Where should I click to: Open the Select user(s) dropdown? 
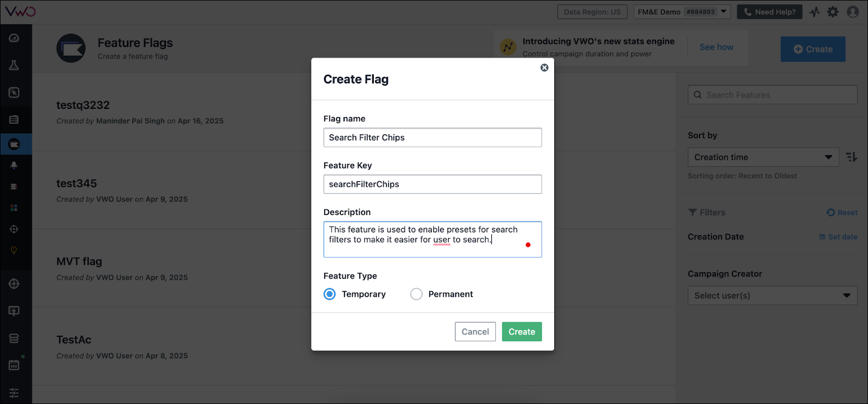coord(773,296)
